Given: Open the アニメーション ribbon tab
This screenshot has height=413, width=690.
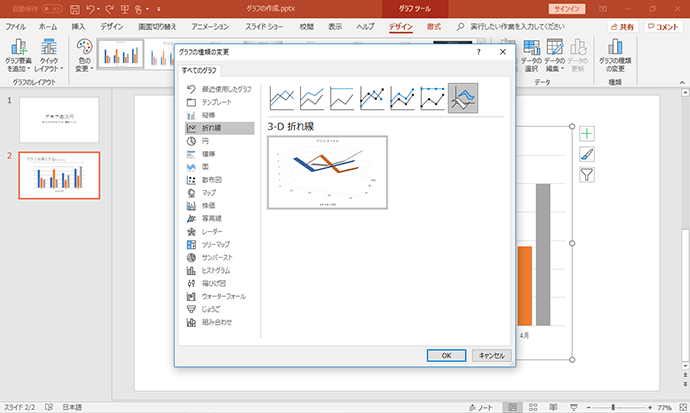Looking at the screenshot, I should pos(210,27).
